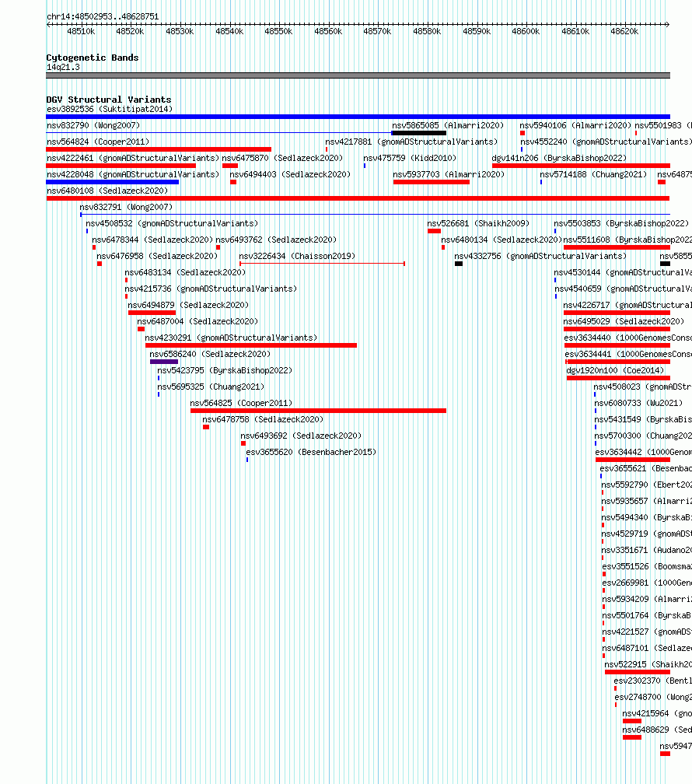Select the black nsv5865085 variant bar
Viewport: 692px width, 784px height.
click(419, 133)
